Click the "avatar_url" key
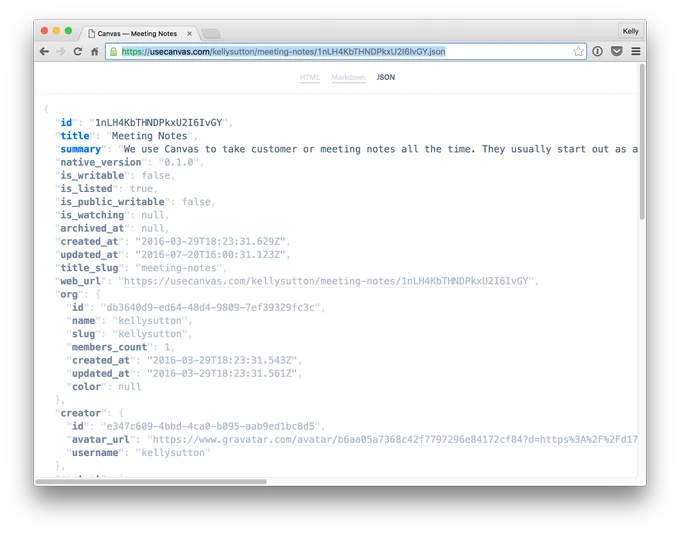The width and height of the screenshot is (680, 534). pos(101,439)
